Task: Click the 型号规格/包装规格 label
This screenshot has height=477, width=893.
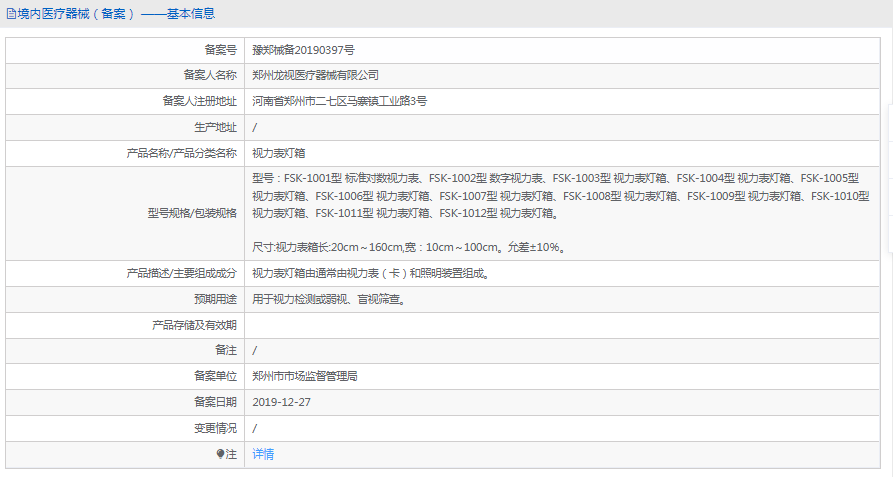Action: point(192,213)
